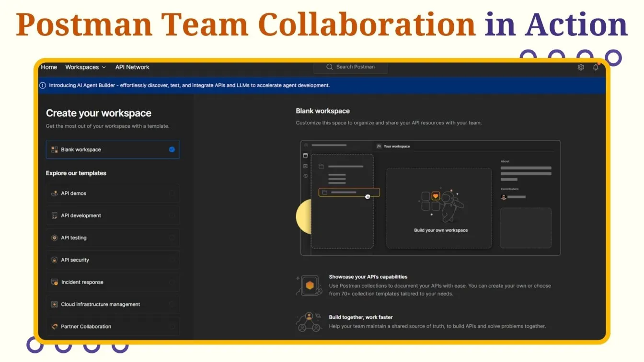This screenshot has height=362, width=644.
Task: Click the API development template icon
Action: tap(55, 215)
